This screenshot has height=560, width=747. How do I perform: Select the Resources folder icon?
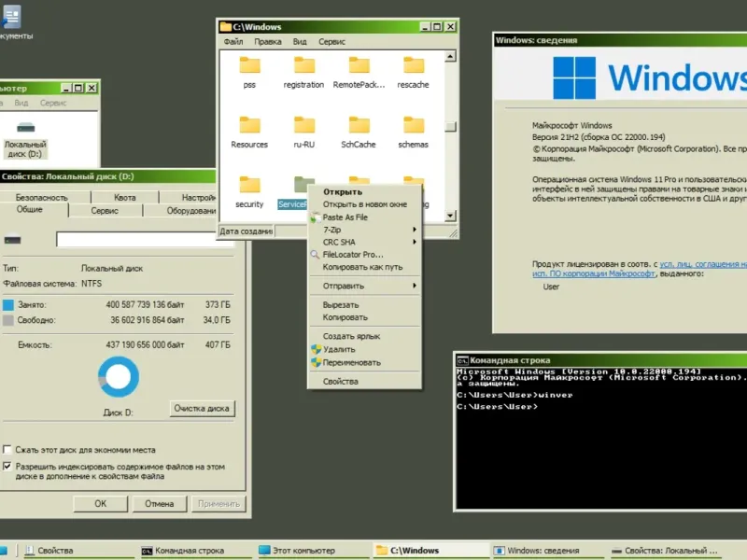[x=249, y=125]
